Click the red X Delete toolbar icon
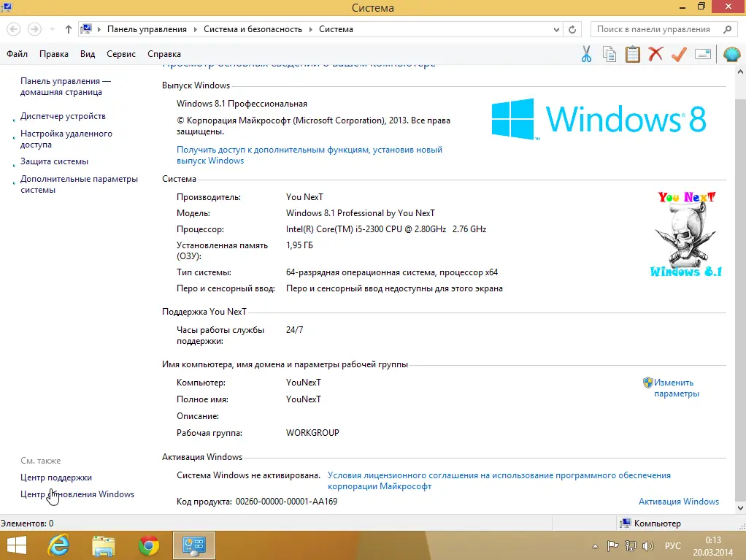The image size is (746, 560). [655, 54]
